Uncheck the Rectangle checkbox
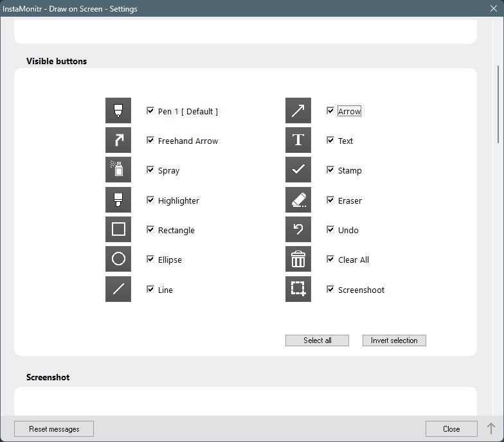 point(150,230)
